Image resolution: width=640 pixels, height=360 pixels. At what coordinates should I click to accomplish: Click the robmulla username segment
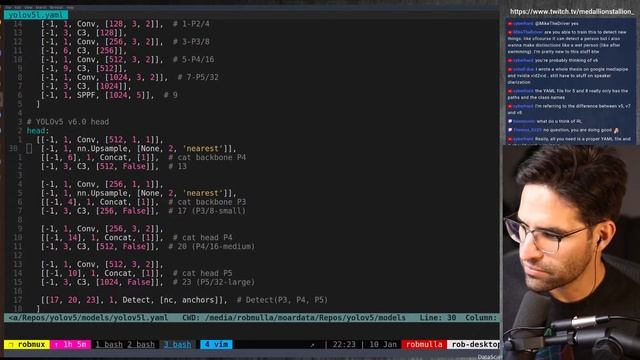click(x=424, y=344)
